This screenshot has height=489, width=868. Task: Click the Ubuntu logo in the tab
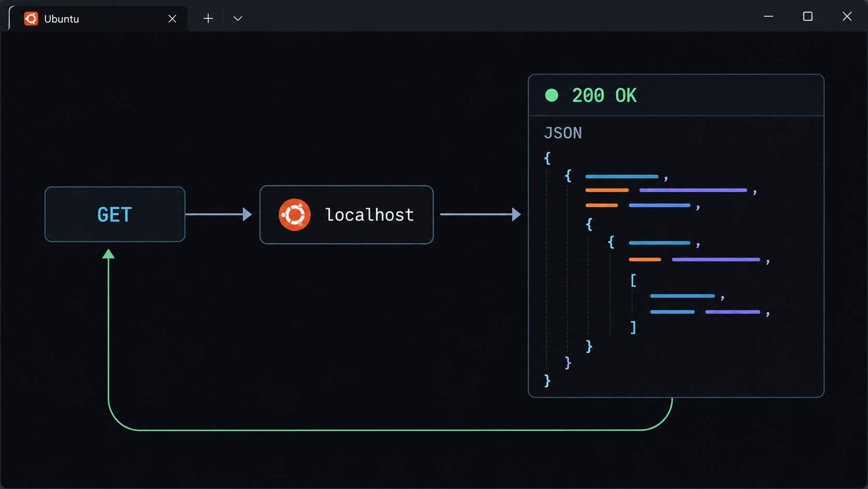31,19
